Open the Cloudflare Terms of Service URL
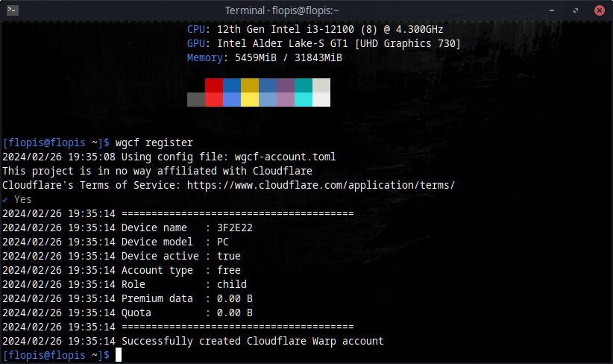This screenshot has width=613, height=364. click(x=321, y=185)
